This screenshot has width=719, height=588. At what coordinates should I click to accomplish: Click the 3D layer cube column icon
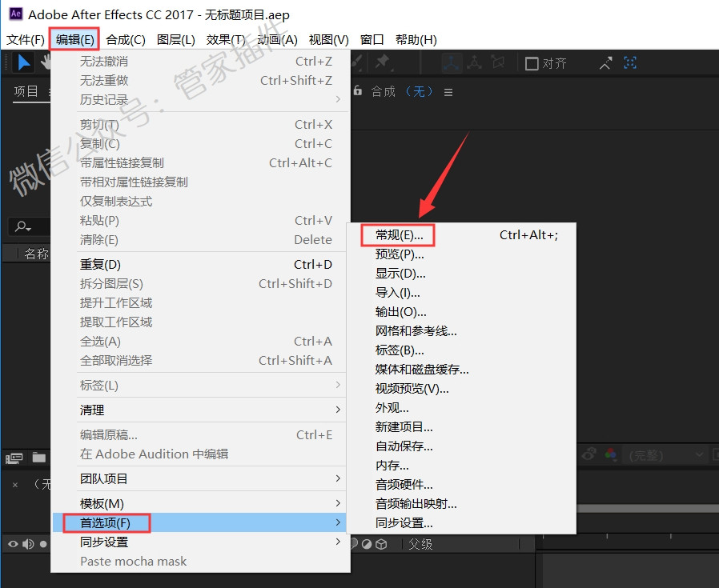pos(381,544)
